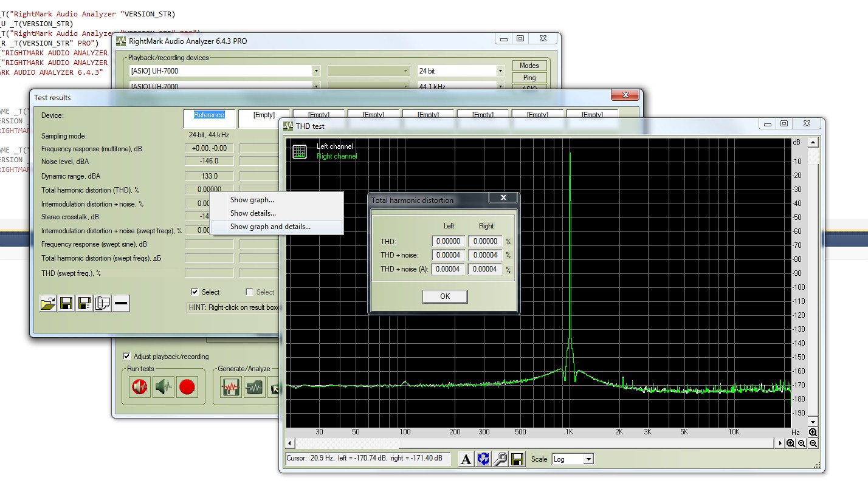
Task: Close the Total harmonic distortion dialog
Action: coord(503,198)
